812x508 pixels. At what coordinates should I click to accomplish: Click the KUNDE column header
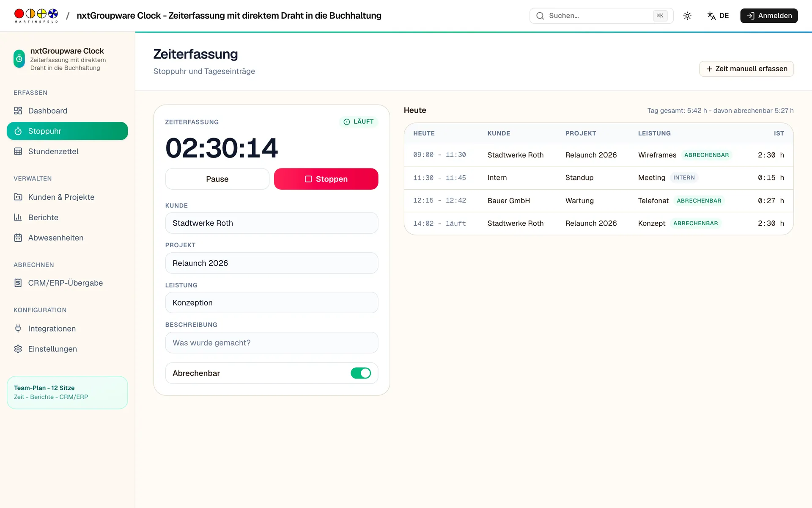(x=499, y=133)
